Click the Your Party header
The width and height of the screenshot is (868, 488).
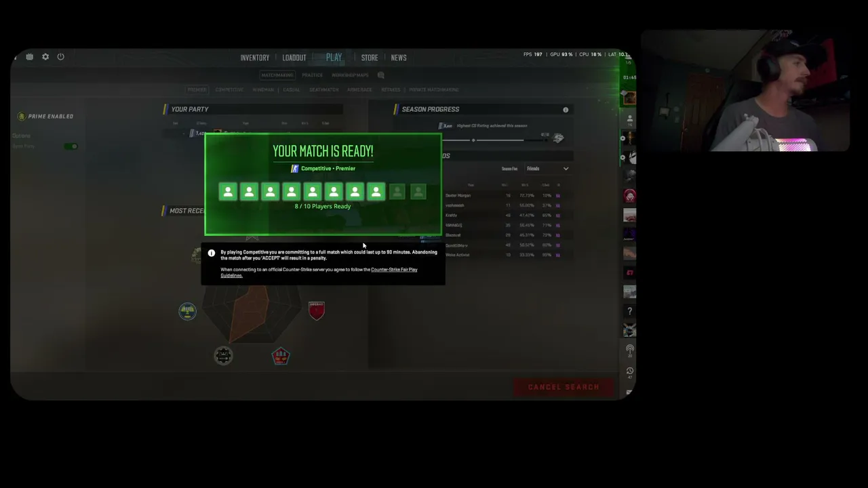(190, 109)
